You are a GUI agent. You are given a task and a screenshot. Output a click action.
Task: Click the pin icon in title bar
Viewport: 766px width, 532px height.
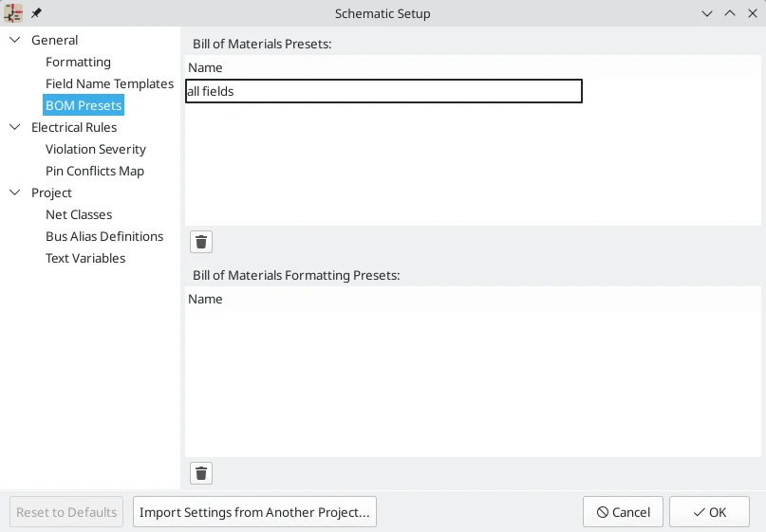pyautogui.click(x=37, y=13)
